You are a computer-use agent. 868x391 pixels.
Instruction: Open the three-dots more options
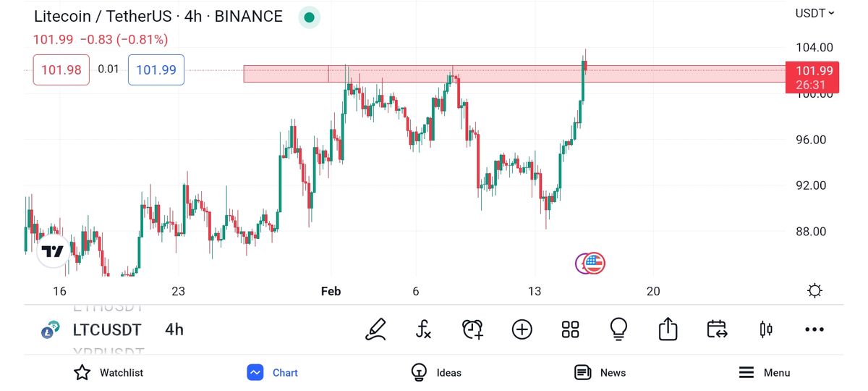click(814, 329)
